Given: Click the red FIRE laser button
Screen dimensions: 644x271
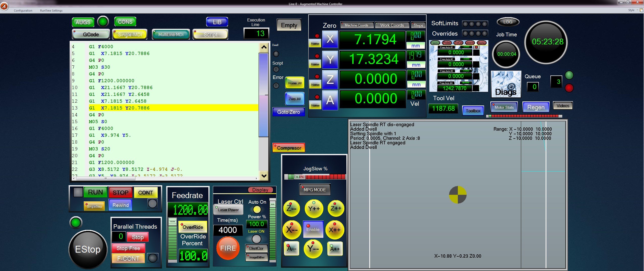Looking at the screenshot, I should point(228,248).
